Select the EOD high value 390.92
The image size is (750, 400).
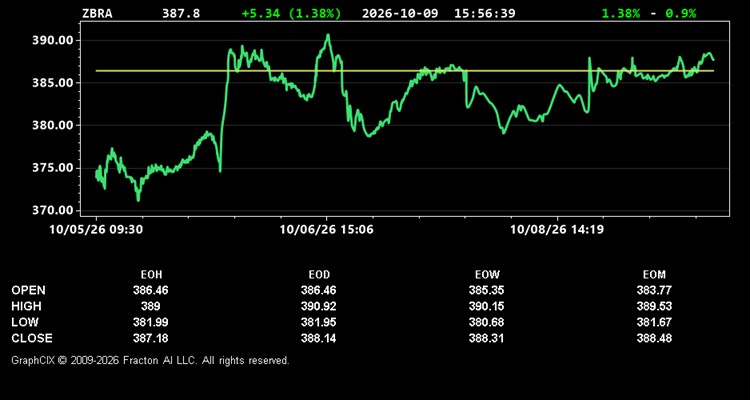click(x=319, y=306)
